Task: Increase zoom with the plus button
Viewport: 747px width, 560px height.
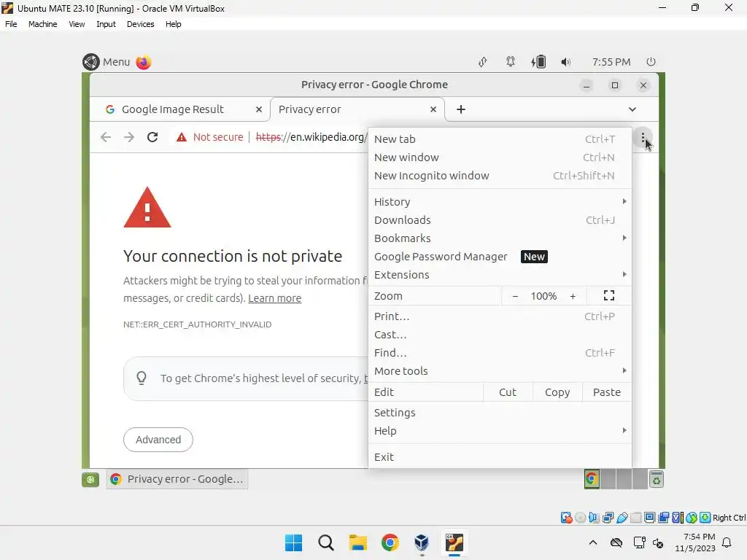Action: point(573,296)
